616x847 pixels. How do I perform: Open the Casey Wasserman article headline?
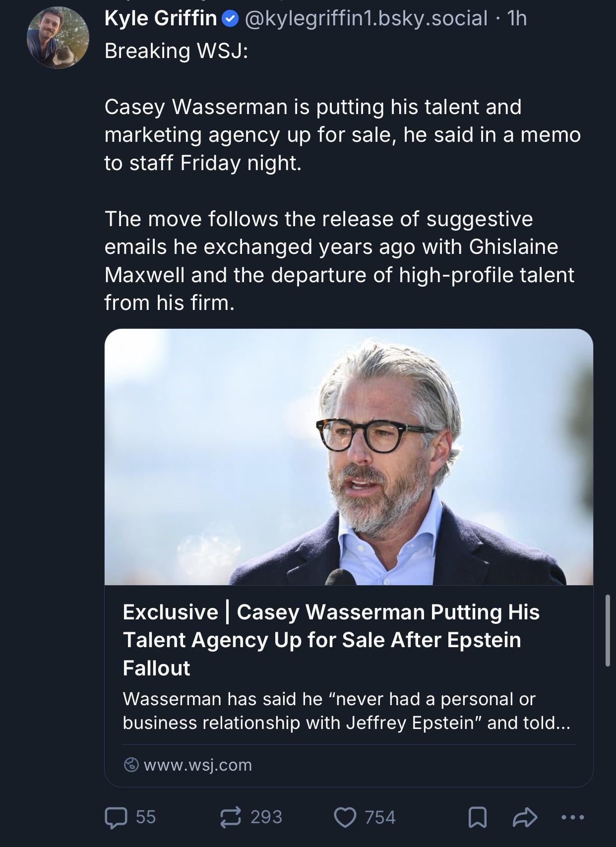click(x=331, y=639)
